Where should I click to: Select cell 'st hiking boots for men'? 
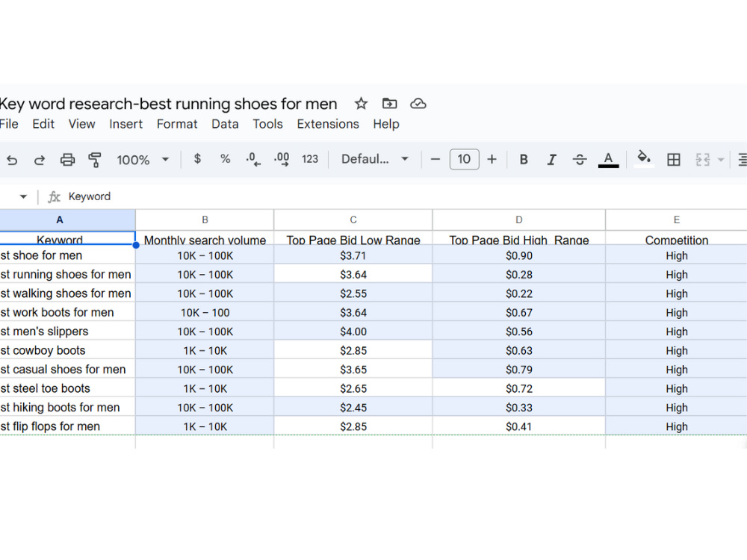67,408
